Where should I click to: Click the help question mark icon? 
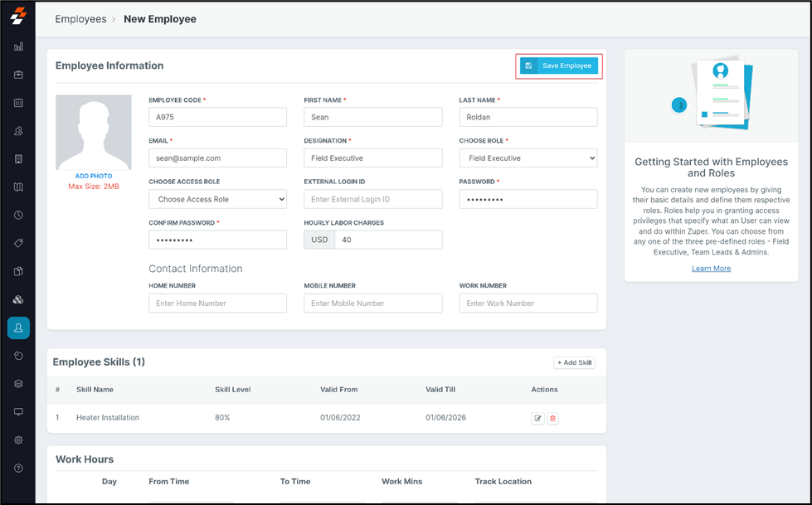pyautogui.click(x=18, y=469)
